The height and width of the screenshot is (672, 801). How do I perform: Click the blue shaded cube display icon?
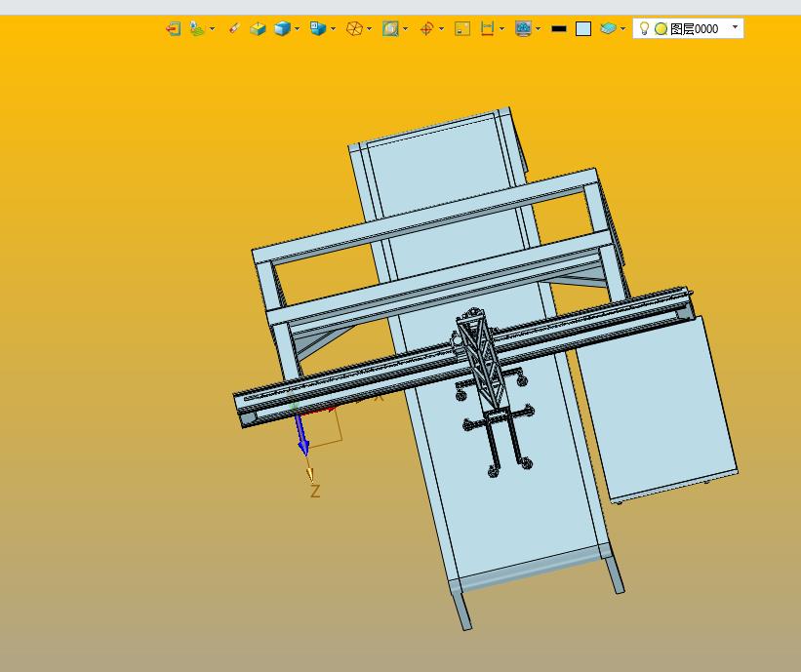(x=283, y=28)
